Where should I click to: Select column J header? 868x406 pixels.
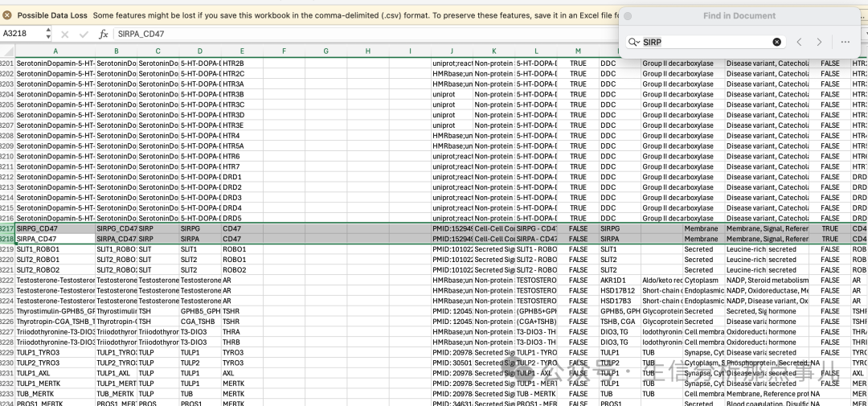[452, 51]
